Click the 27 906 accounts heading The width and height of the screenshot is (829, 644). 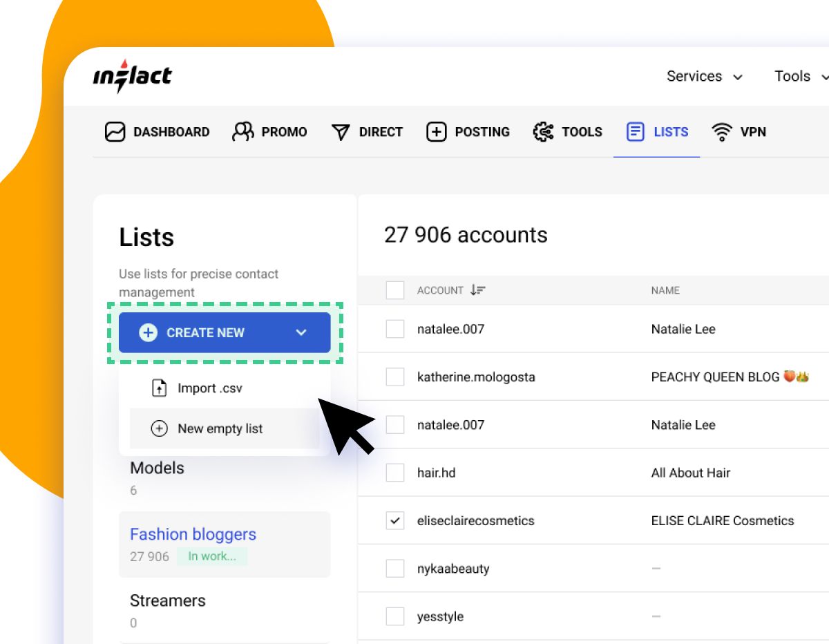[x=466, y=235]
